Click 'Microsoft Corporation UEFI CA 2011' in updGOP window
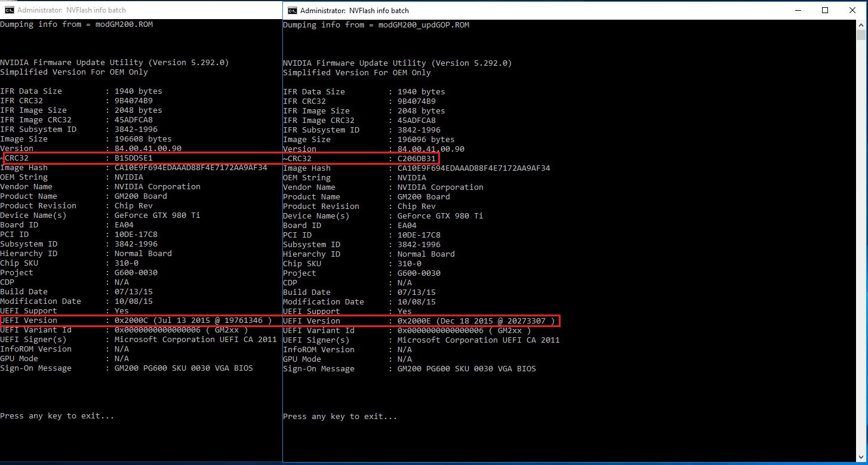This screenshot has width=868, height=465. (479, 340)
